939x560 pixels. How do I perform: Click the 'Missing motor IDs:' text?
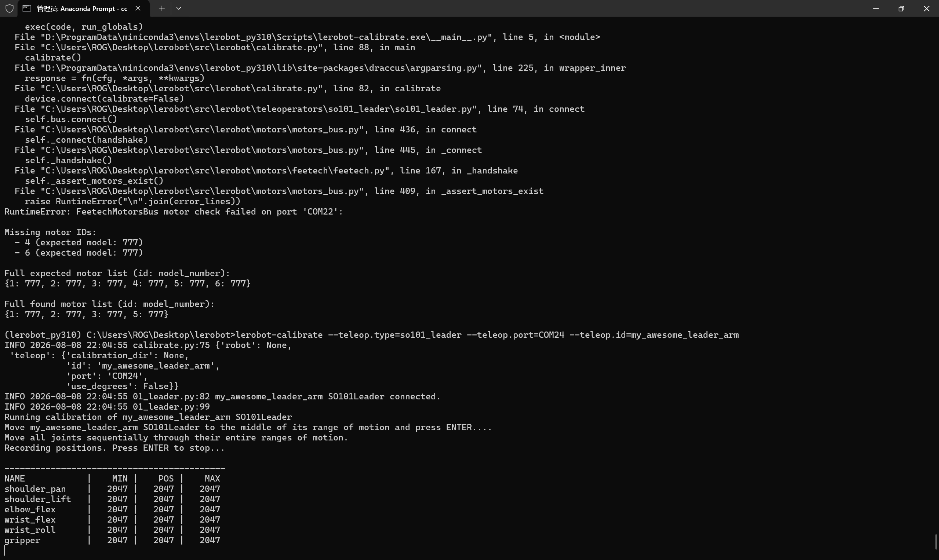pyautogui.click(x=51, y=232)
